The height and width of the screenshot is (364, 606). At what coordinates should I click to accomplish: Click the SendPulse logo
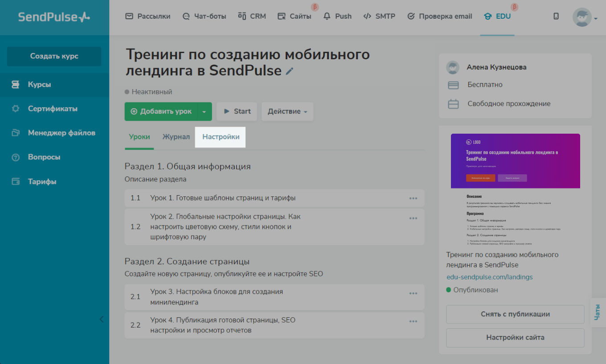click(54, 17)
